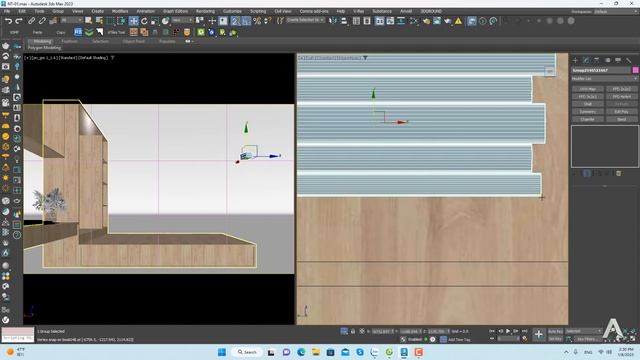Image resolution: width=640 pixels, height=360 pixels.
Task: Click the object color swatch
Action: [635, 70]
